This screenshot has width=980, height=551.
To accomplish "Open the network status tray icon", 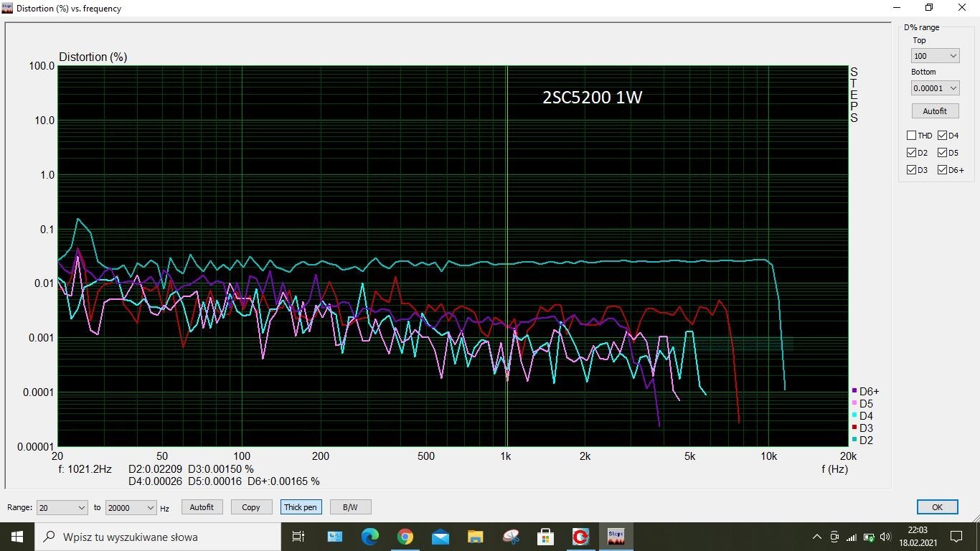I will click(852, 537).
